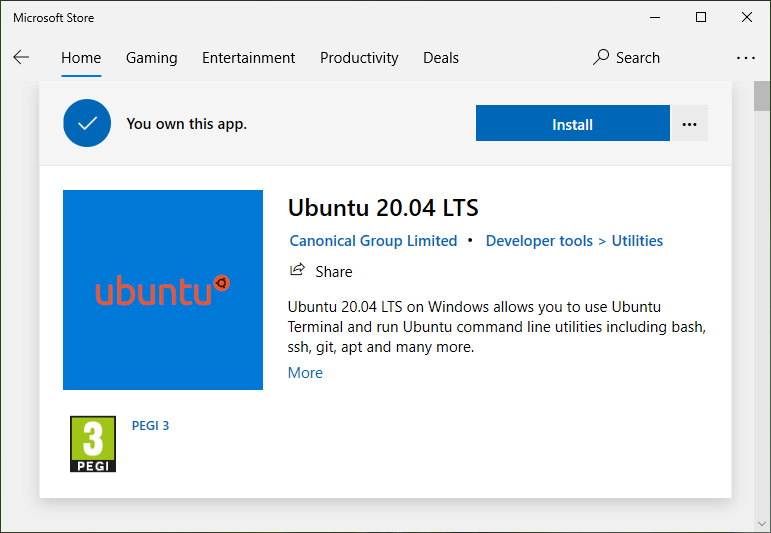The image size is (771, 533).
Task: Click the ellipsis beside the Install button
Action: click(689, 124)
